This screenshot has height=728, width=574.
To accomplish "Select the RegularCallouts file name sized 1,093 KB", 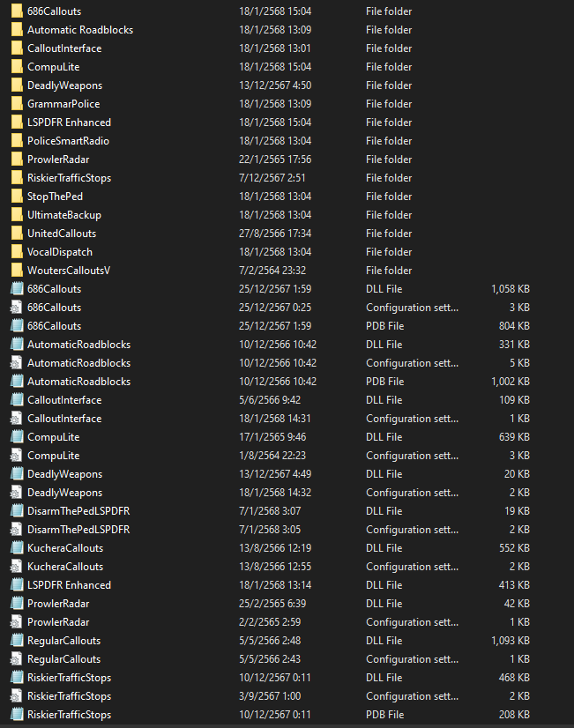I will click(64, 641).
